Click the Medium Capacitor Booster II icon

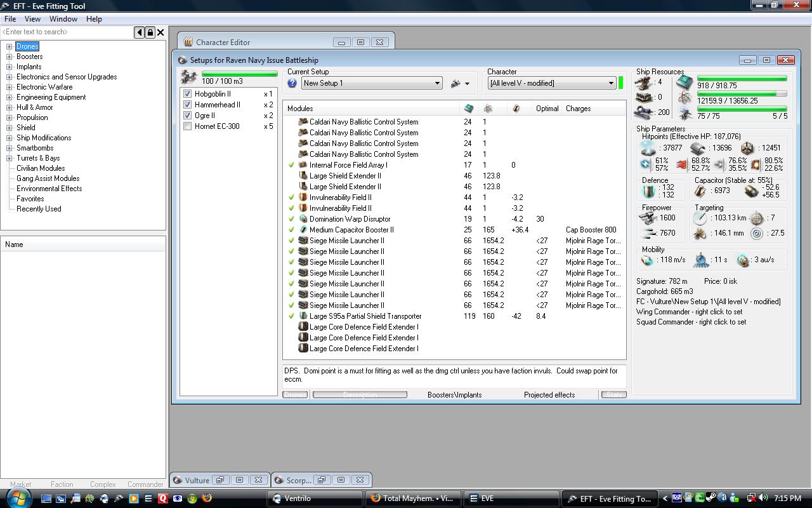303,230
